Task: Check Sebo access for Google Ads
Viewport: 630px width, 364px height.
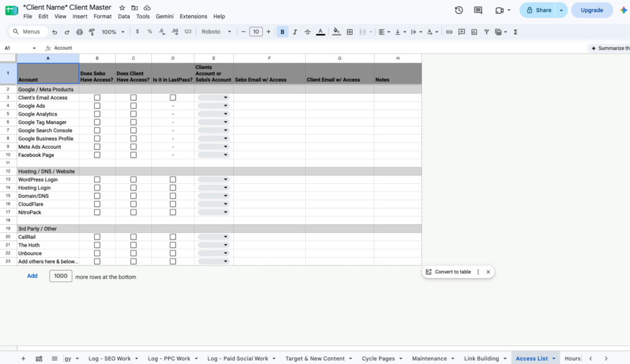Action: pos(97,106)
